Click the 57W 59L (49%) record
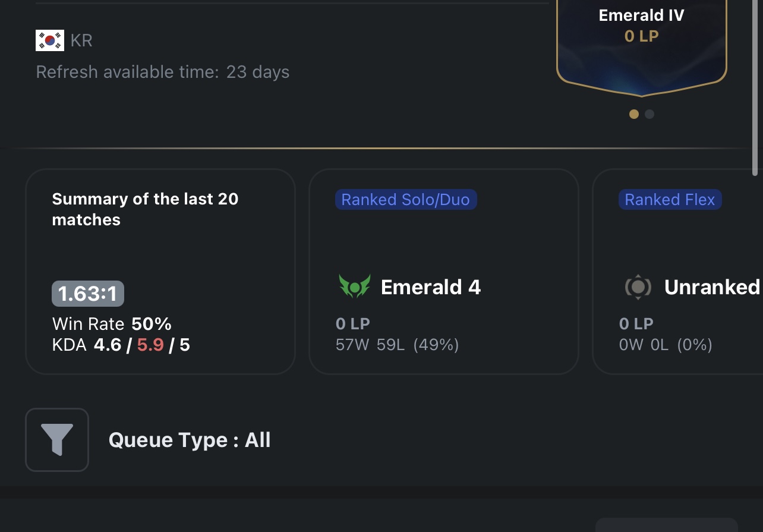The width and height of the screenshot is (763, 532). click(x=397, y=345)
